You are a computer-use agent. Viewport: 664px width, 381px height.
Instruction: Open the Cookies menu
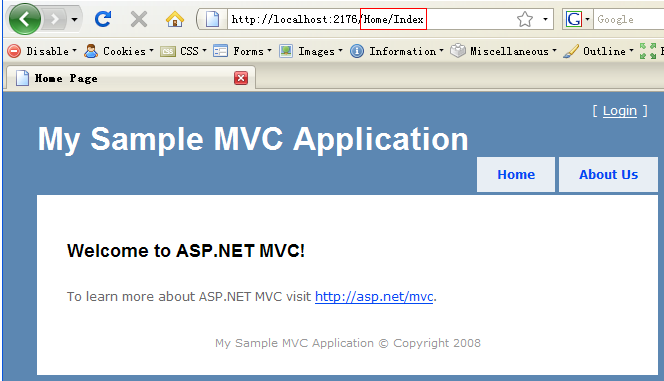click(128, 51)
